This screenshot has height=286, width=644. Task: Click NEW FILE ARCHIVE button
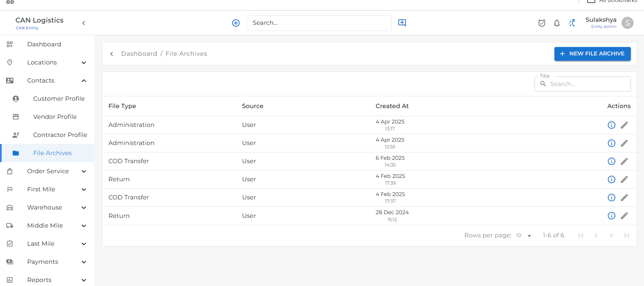(592, 54)
